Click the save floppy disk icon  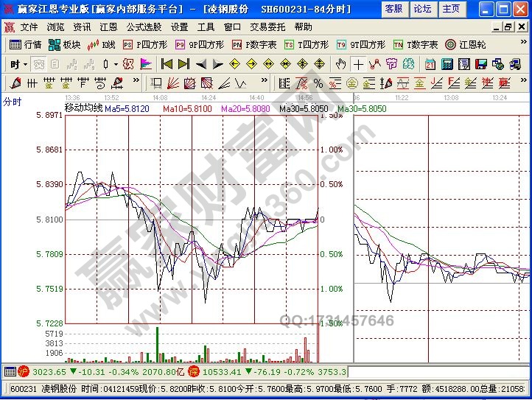click(481, 64)
